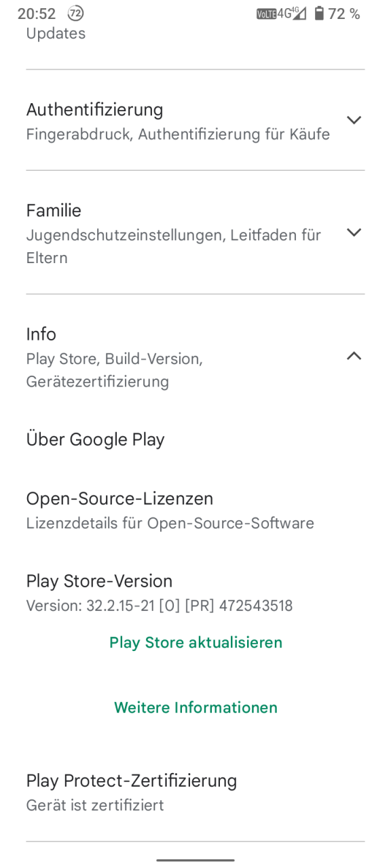391x868 pixels.
Task: Tap the Info section heading
Action: [41, 334]
